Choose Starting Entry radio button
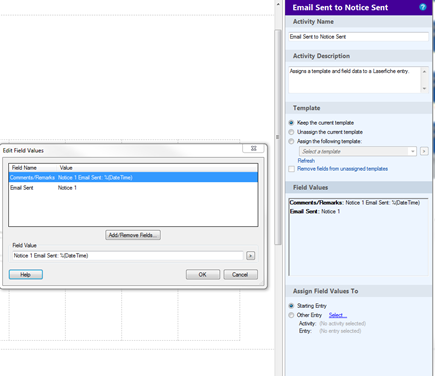 click(291, 306)
